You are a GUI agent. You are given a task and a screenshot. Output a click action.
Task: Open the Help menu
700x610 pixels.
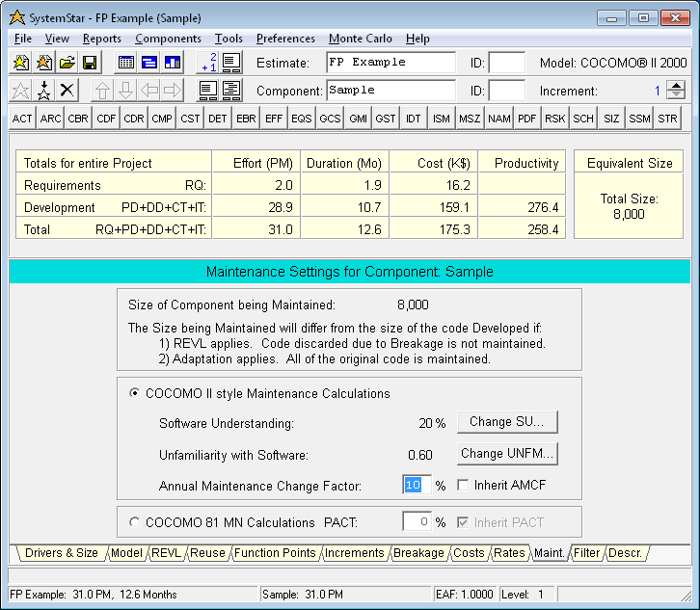(417, 39)
